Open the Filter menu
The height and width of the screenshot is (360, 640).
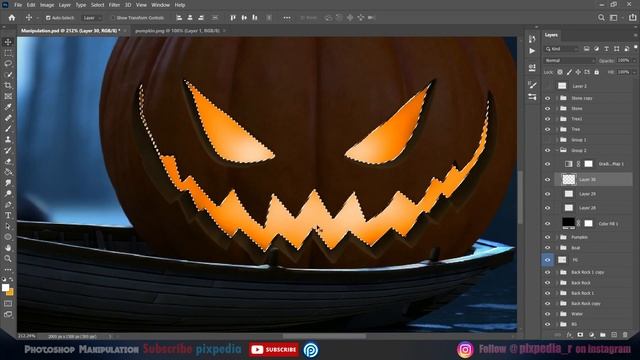coord(114,5)
